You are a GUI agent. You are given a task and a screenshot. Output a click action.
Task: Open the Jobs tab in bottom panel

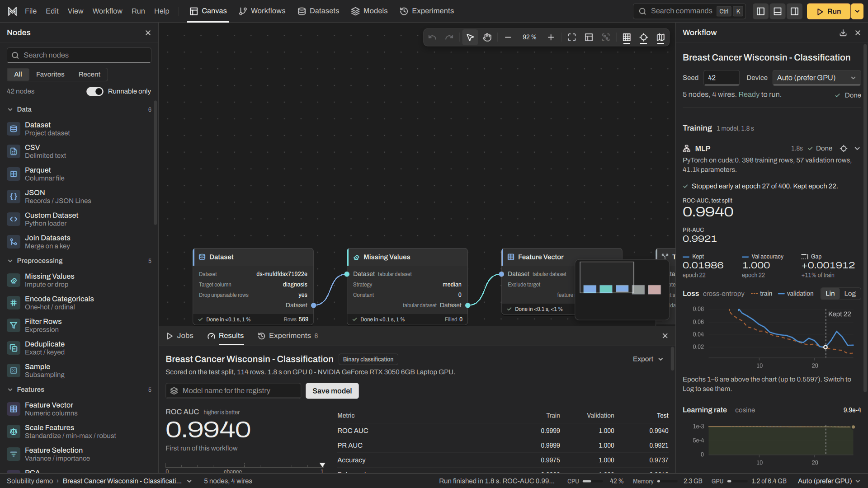[180, 336]
